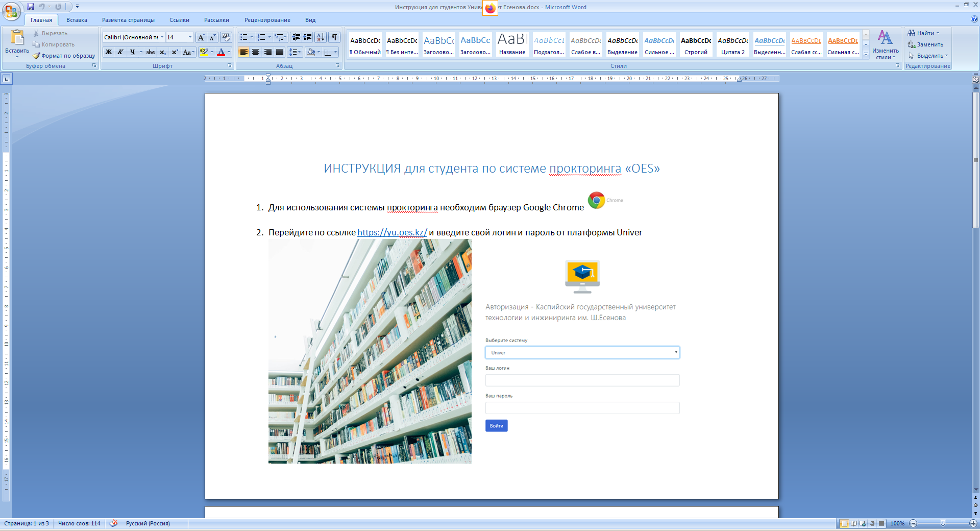The width and height of the screenshot is (980, 531).
Task: Switch to the Вставка tab
Action: 77,20
